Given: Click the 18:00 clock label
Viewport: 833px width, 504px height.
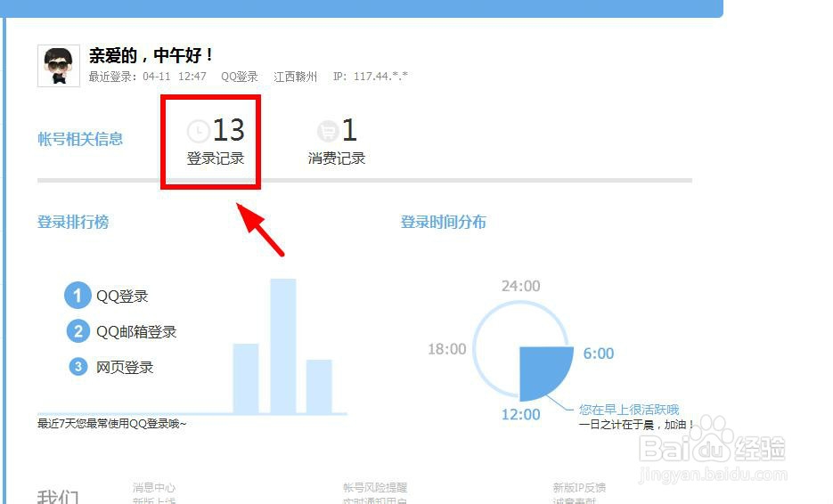Looking at the screenshot, I should click(x=446, y=349).
